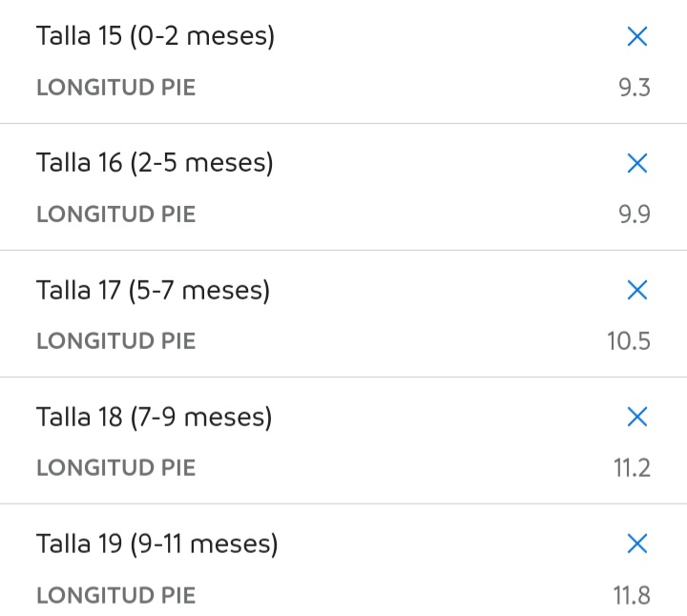Select the 9.9 foot length value
Viewport: 687px width, 616px height.
(634, 215)
